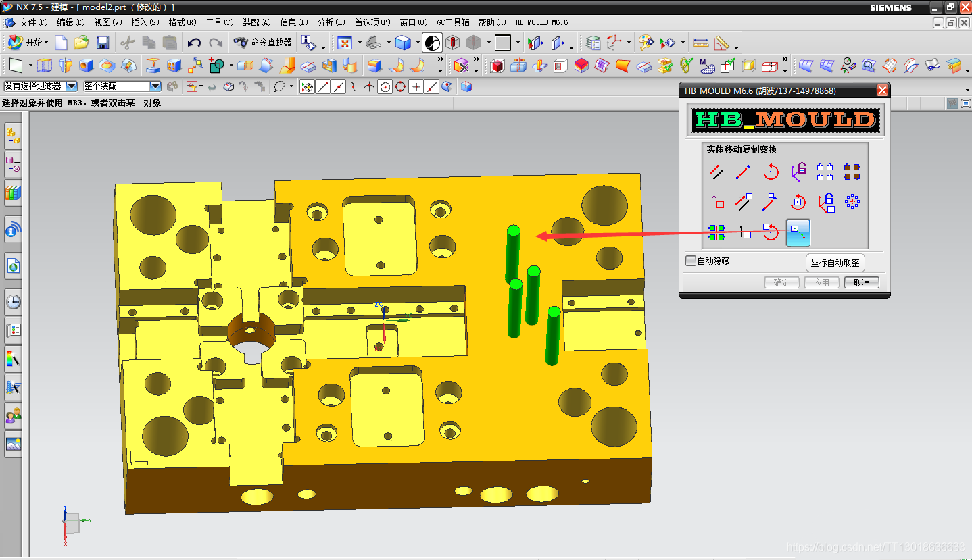The width and height of the screenshot is (972, 560).
Task: Click green four-block icon in HB_MOULD
Action: pos(717,232)
